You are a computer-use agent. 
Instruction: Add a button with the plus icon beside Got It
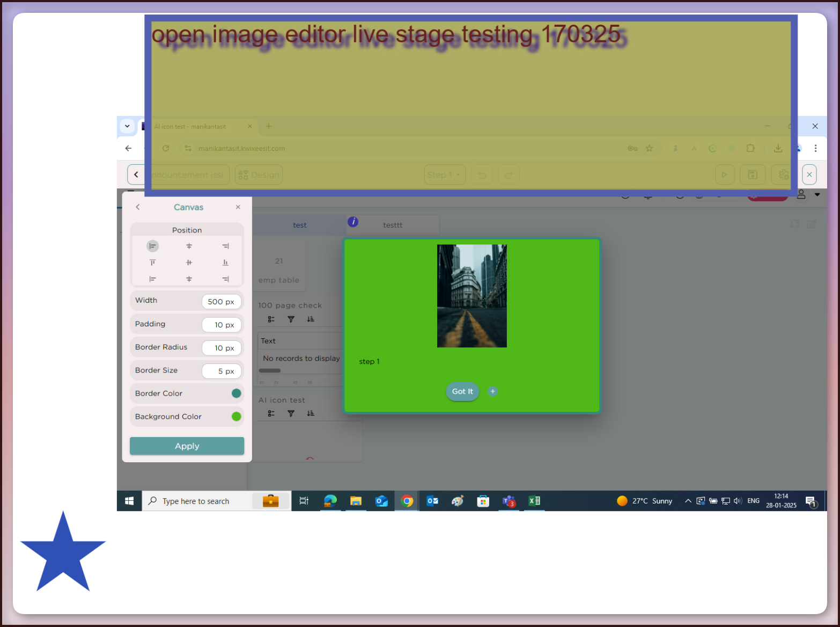pyautogui.click(x=492, y=391)
